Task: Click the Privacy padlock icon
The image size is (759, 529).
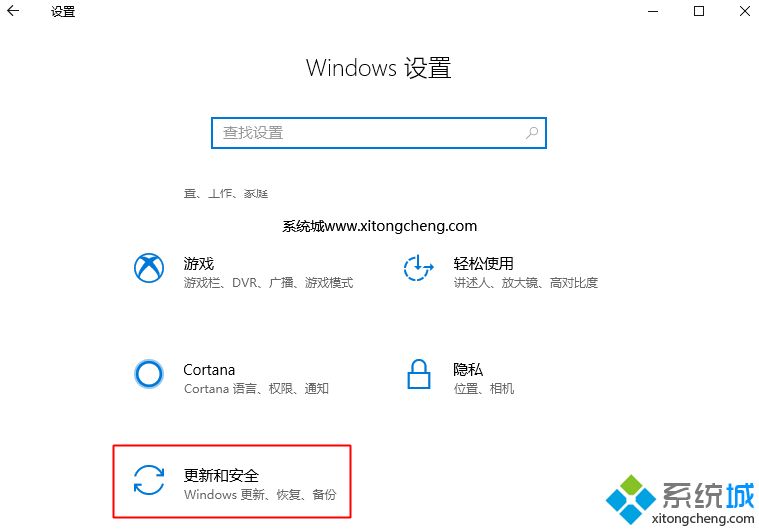Action: coord(419,374)
